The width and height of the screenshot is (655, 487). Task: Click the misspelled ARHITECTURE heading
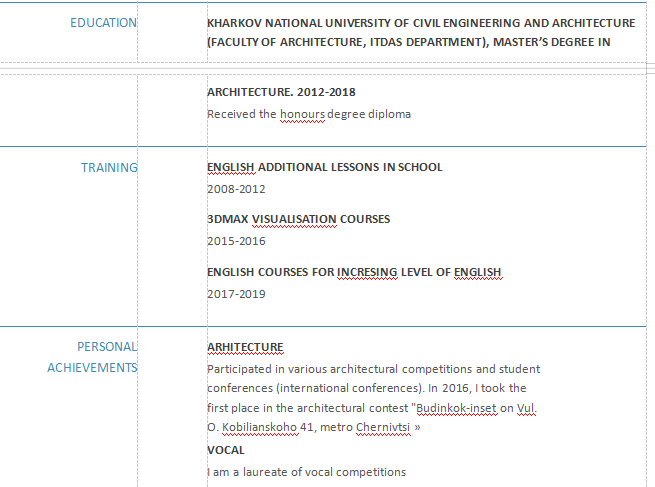(245, 347)
